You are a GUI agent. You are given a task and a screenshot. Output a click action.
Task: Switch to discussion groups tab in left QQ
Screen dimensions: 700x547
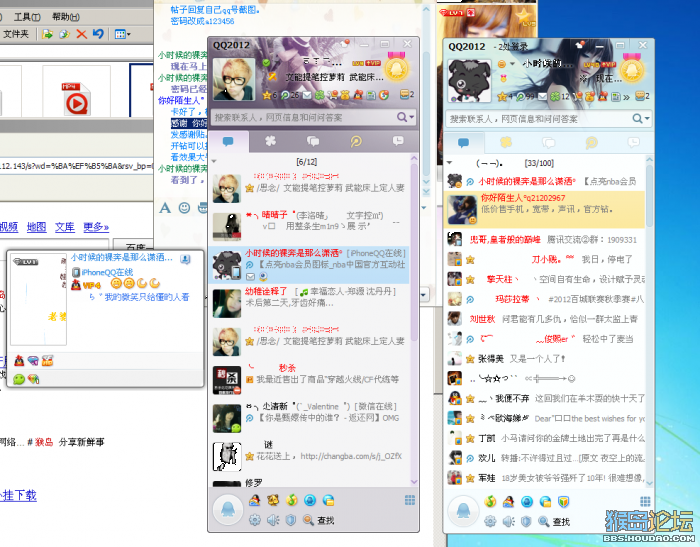pos(313,142)
